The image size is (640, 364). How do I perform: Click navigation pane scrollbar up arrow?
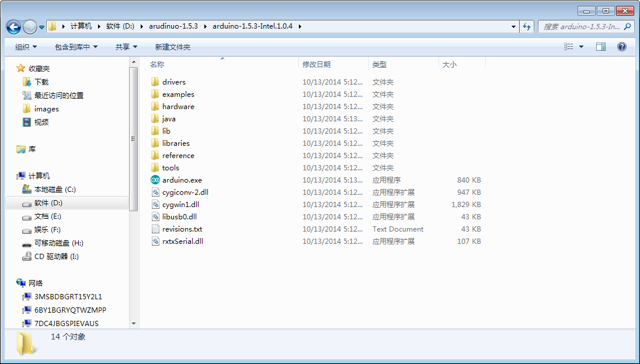(134, 62)
